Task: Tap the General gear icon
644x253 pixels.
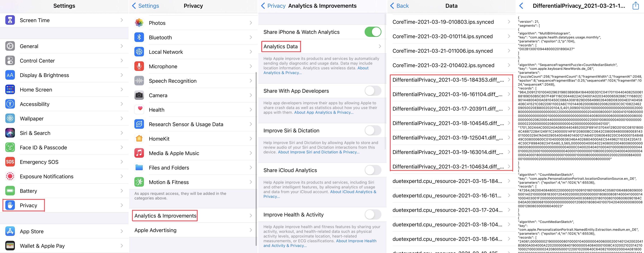Action: [x=10, y=46]
